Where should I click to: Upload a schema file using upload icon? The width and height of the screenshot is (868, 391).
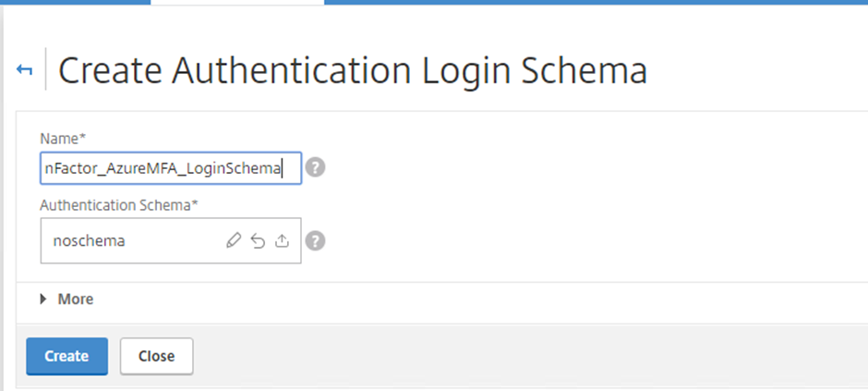(x=283, y=240)
